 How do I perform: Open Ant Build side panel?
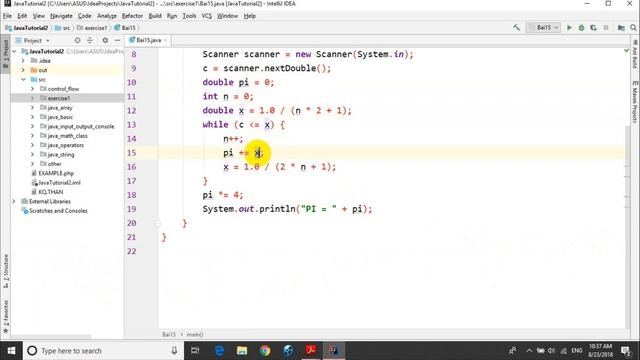(635, 55)
